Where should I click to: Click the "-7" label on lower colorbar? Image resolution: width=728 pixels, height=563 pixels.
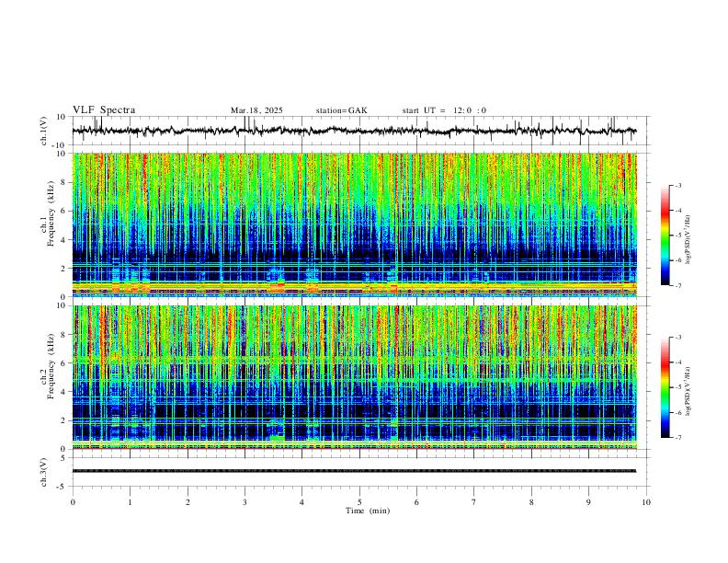click(x=678, y=438)
